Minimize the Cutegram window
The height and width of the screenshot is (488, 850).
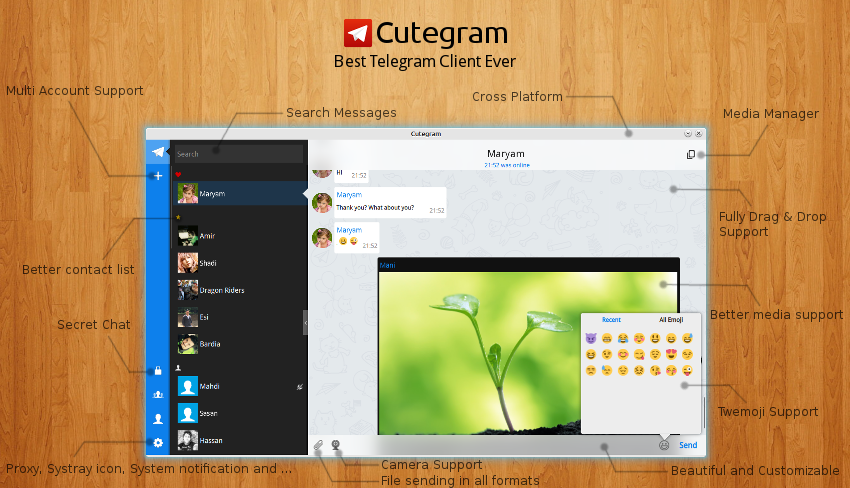coord(687,133)
